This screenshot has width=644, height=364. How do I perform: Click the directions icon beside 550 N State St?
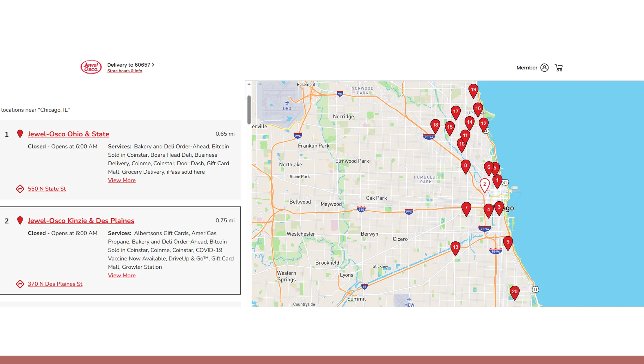20,189
